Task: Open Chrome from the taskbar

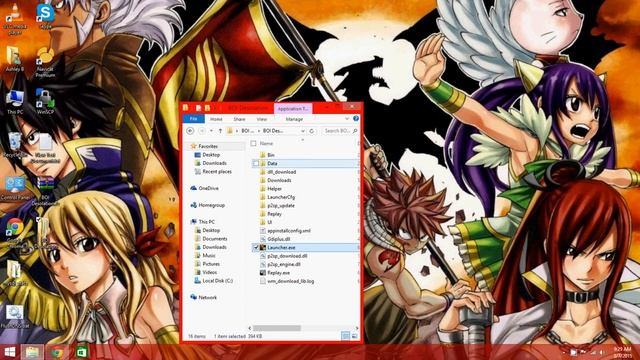Action: (x=57, y=352)
